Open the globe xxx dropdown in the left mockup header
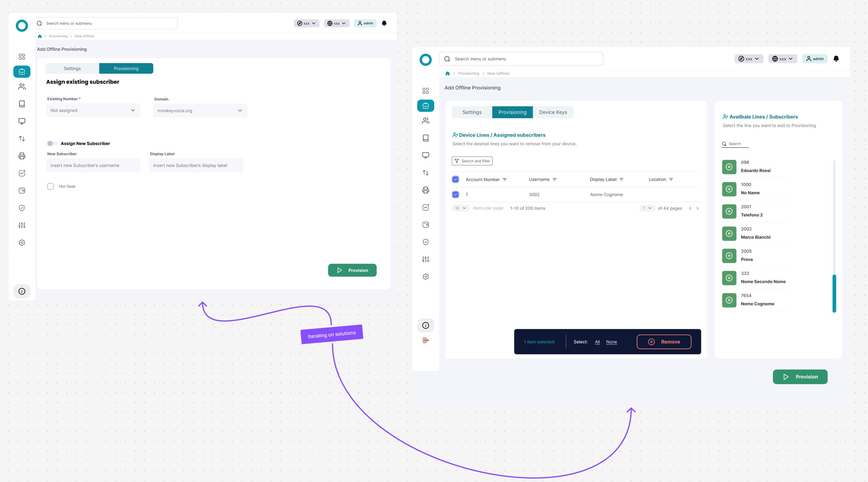This screenshot has height=482, width=868. 337,23
